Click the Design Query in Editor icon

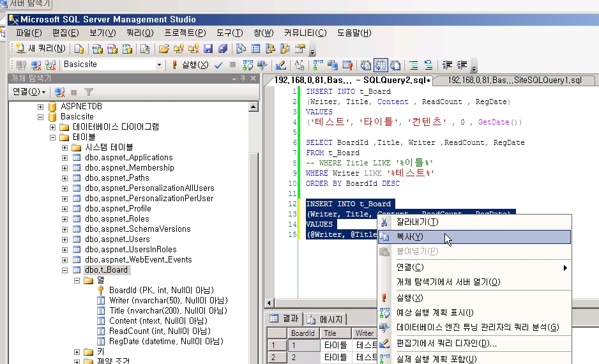[281, 65]
